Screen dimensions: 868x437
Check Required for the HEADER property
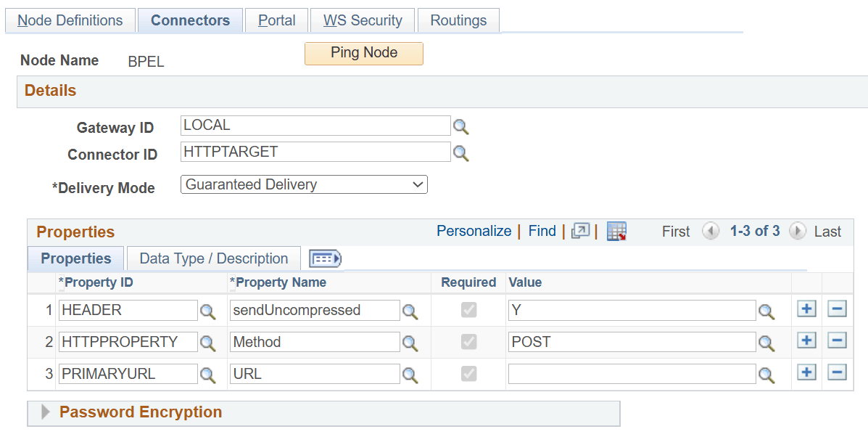(x=468, y=310)
